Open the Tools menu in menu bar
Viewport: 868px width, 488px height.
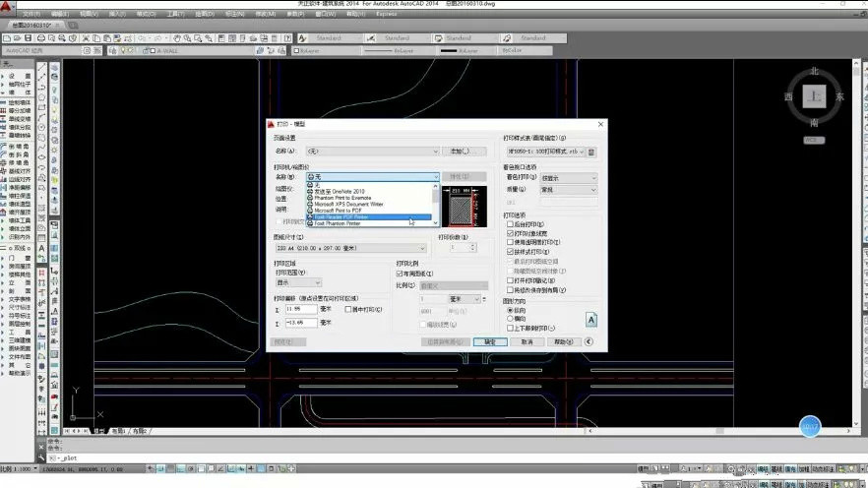pyautogui.click(x=175, y=15)
